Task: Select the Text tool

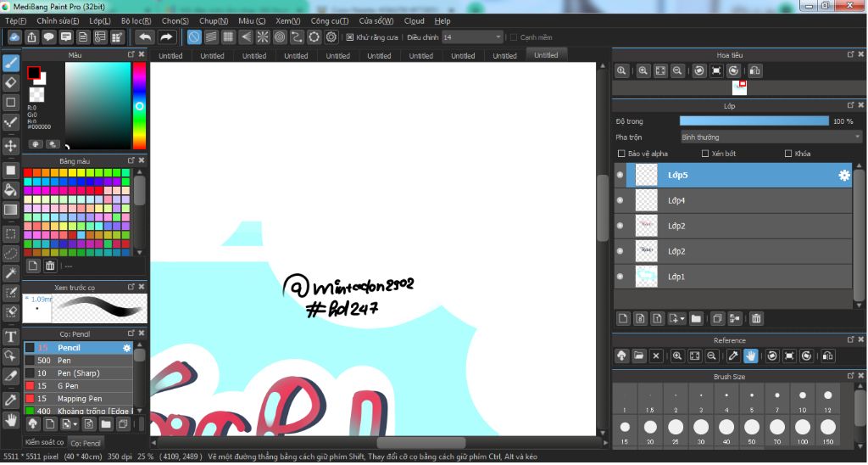Action: click(x=10, y=336)
